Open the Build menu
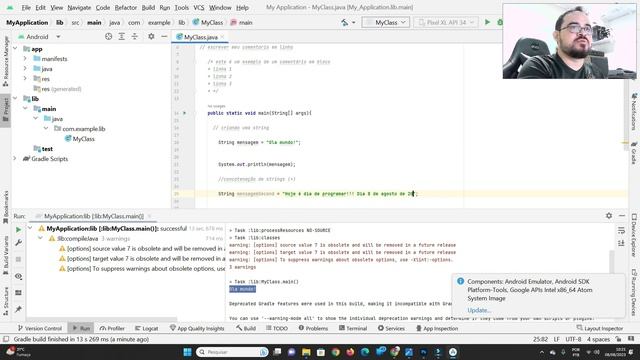 [148, 8]
